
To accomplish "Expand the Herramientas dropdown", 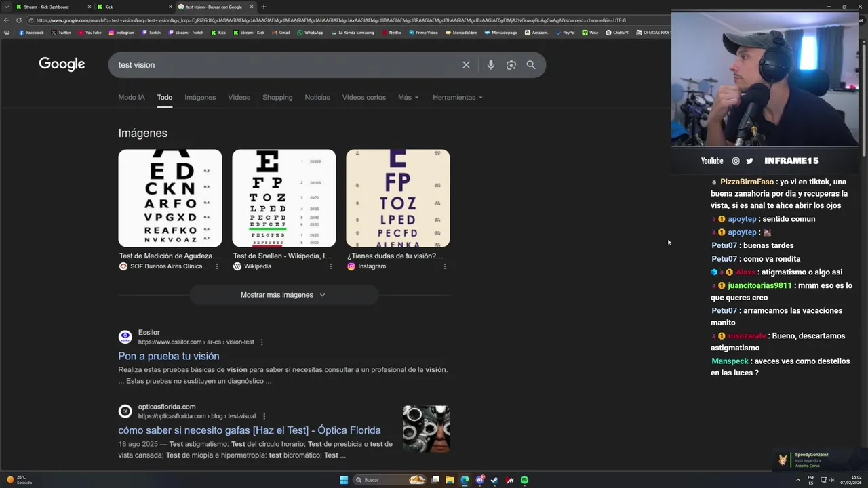I will pyautogui.click(x=458, y=97).
